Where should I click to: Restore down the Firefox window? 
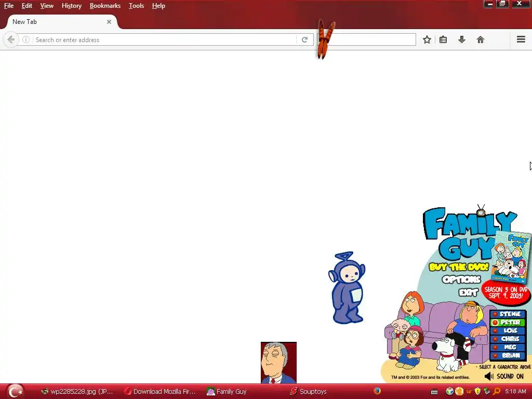click(502, 4)
